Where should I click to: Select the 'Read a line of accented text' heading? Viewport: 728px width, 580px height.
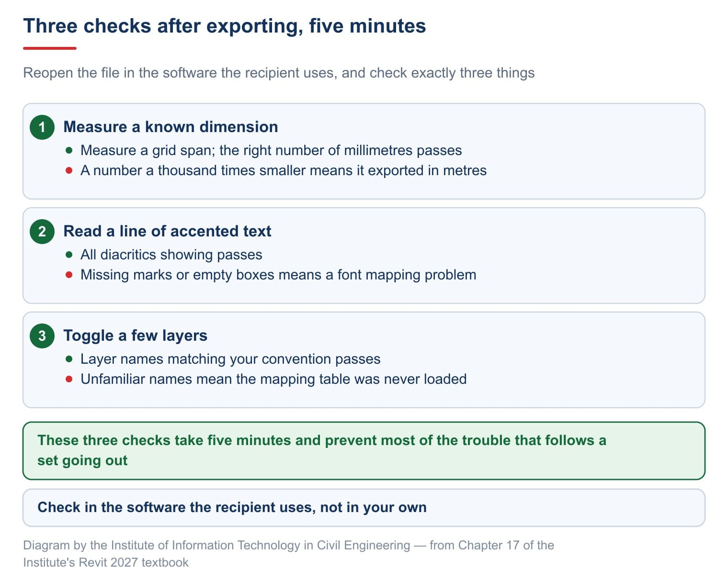[x=167, y=231]
